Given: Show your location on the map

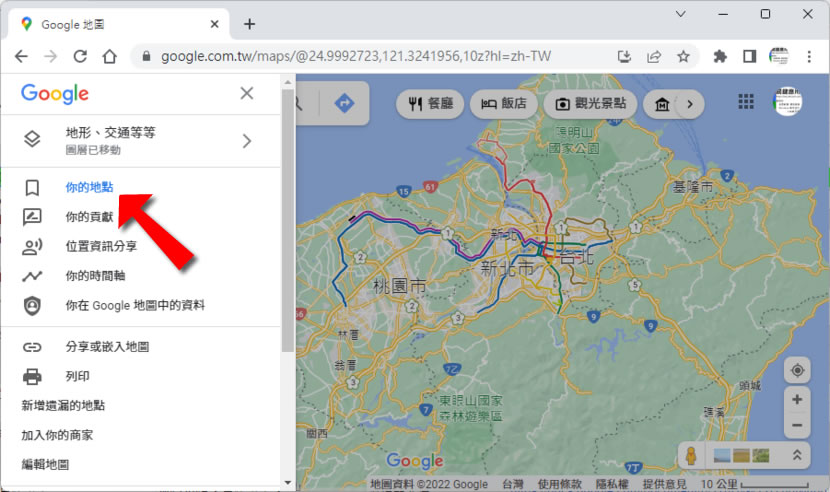Looking at the screenshot, I should point(797,370).
